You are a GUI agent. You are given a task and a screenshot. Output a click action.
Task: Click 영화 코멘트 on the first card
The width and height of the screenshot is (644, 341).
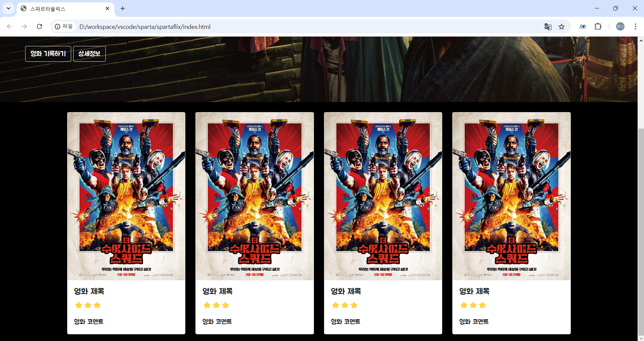(x=89, y=322)
